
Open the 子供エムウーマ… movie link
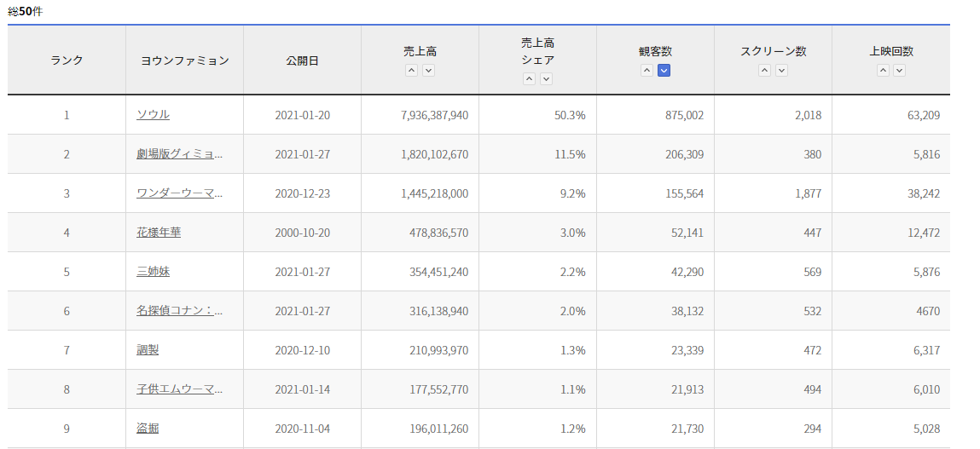[179, 389]
